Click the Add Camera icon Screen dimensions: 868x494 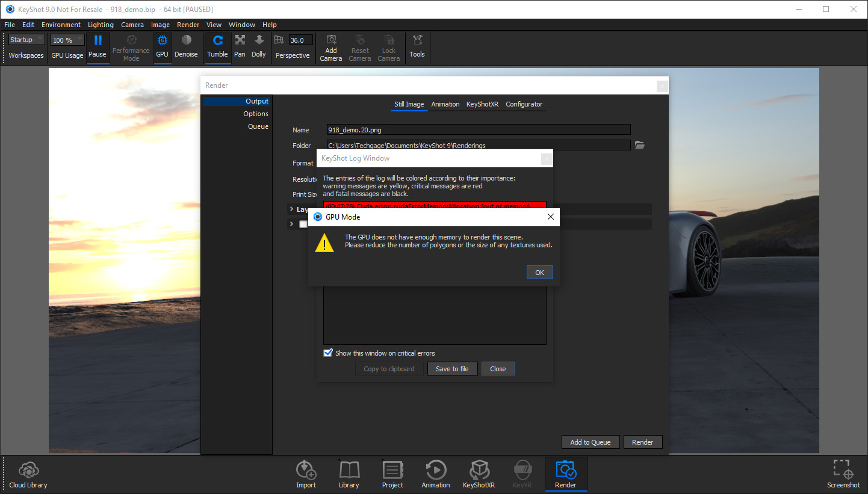click(x=331, y=39)
